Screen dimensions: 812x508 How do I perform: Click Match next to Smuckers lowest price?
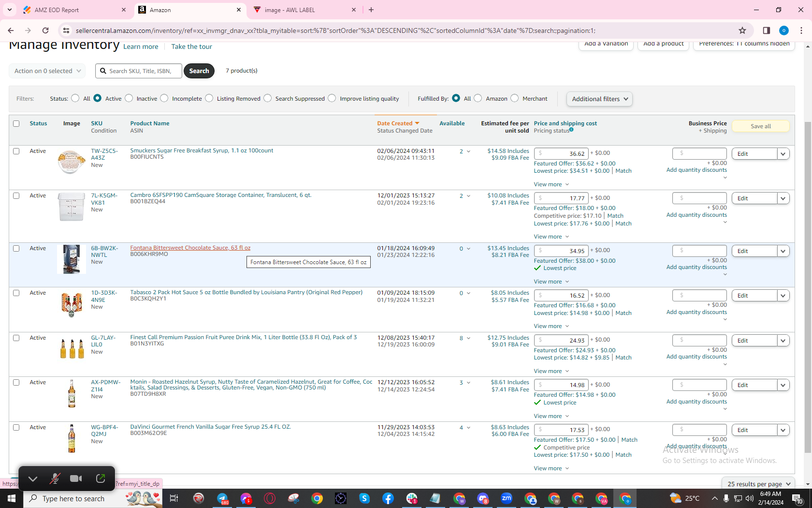[623, 171]
